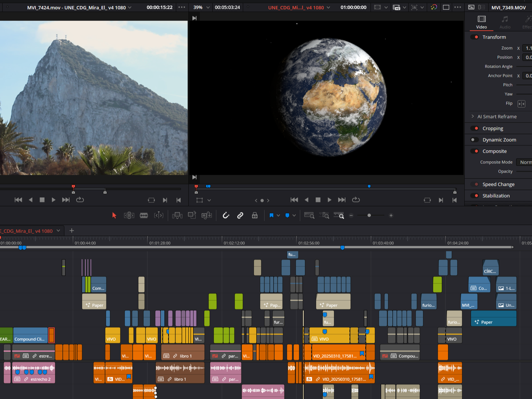Screen dimensions: 532x399
Task: Toggle the Linked Selection chain icon
Action: coord(240,215)
